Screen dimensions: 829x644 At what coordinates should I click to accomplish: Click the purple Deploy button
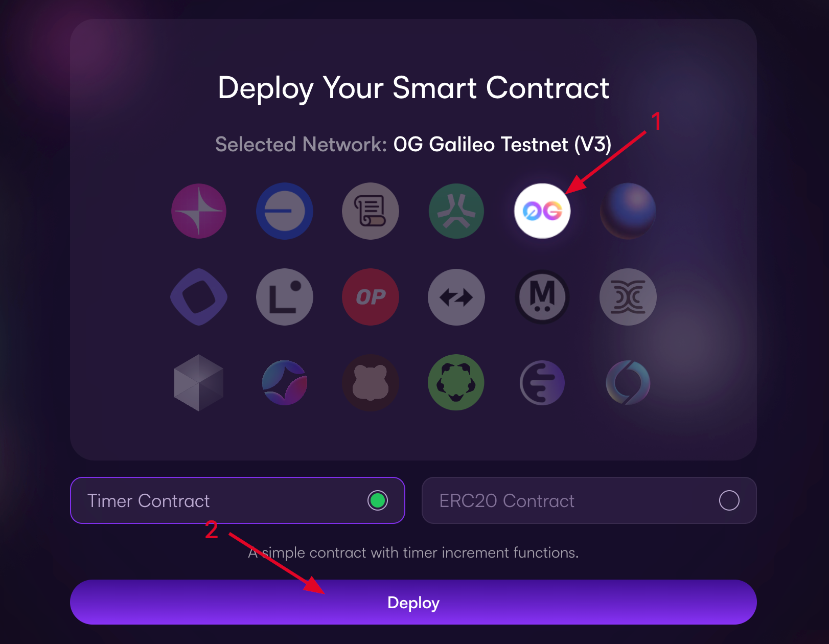(413, 602)
